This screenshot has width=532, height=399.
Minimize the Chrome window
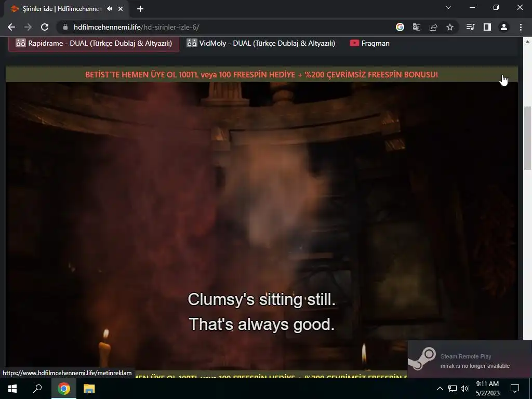tap(472, 7)
